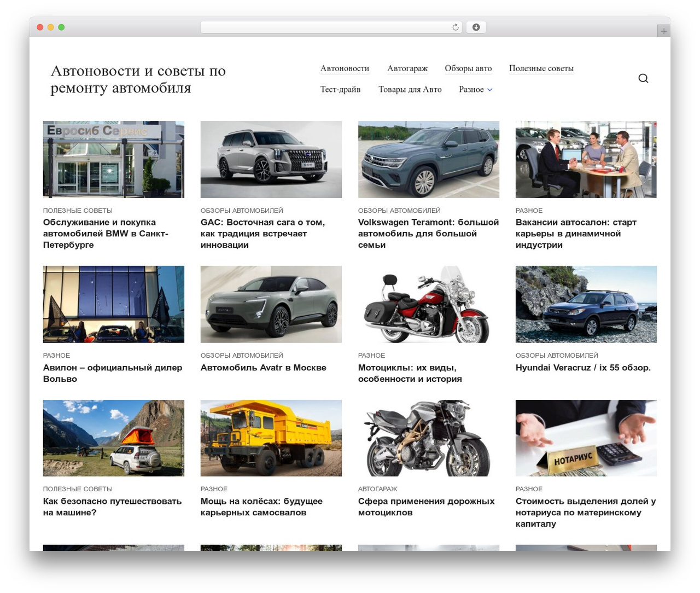Open category label above BMW article
Screen dimensions: 700x593
click(x=78, y=211)
